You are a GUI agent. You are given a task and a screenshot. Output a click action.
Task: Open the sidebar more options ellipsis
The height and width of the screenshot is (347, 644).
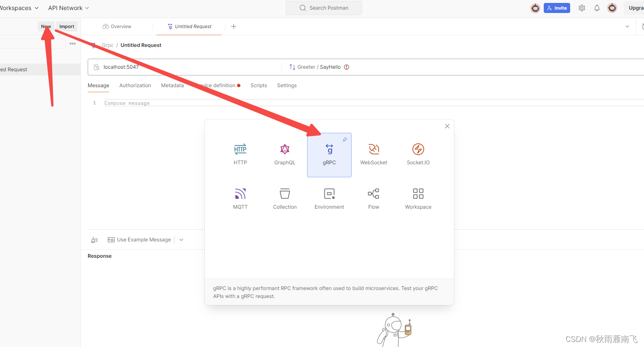(73, 44)
